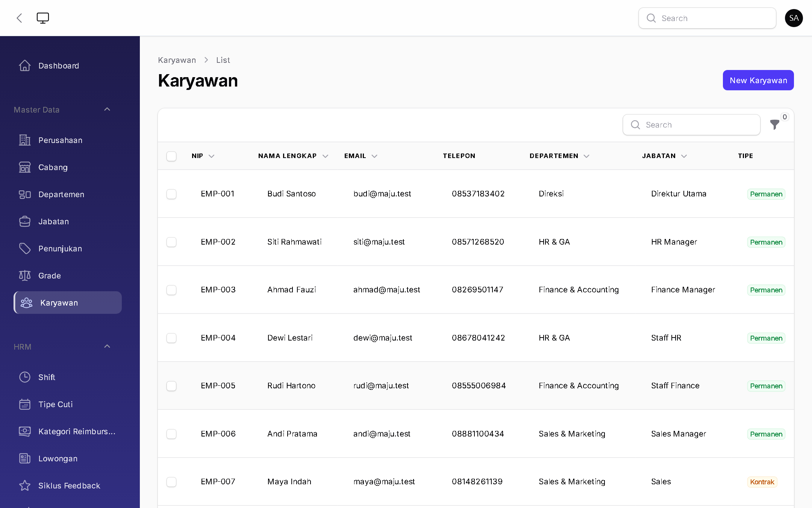The height and width of the screenshot is (508, 812).
Task: Click the Shift clock icon
Action: (x=25, y=377)
